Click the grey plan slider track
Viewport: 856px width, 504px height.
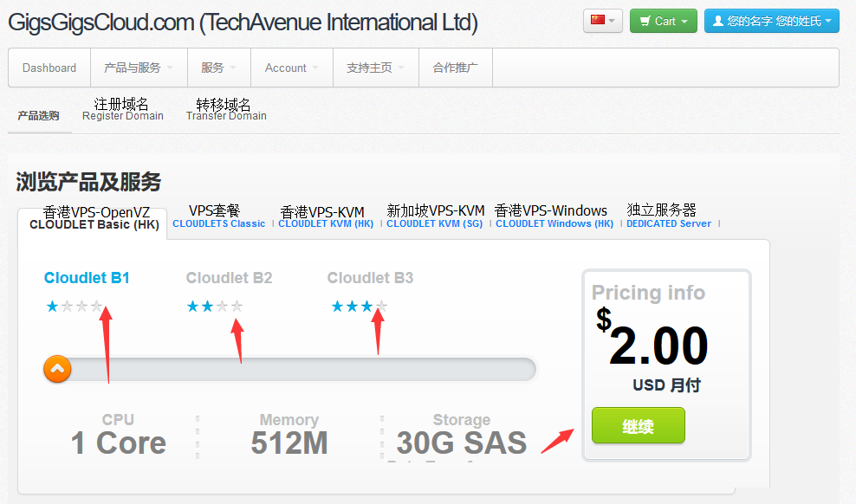tap(290, 369)
